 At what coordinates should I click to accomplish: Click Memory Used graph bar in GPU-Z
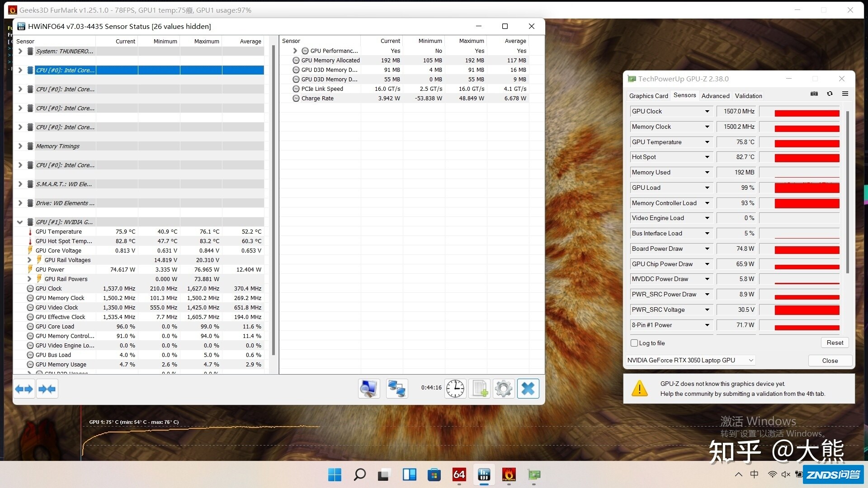[799, 173]
